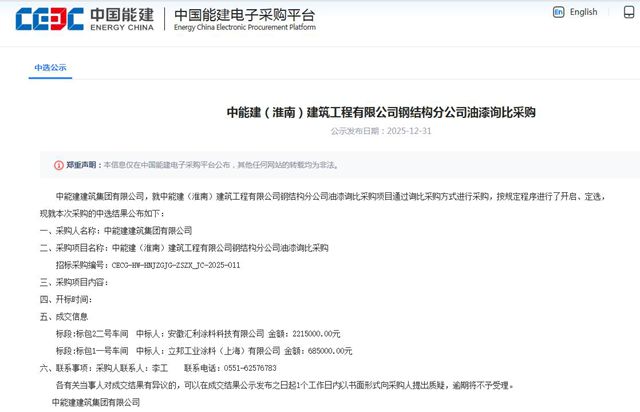Click the 采购人名称 line 中能建建筑集团有限公司
This screenshot has width=640, height=412.
click(x=116, y=231)
